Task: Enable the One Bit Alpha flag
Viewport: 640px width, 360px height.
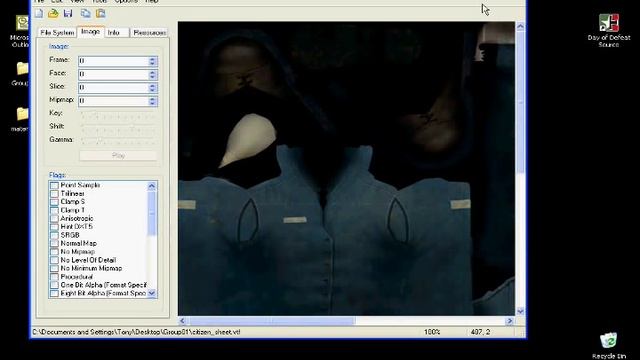Action: tap(54, 285)
